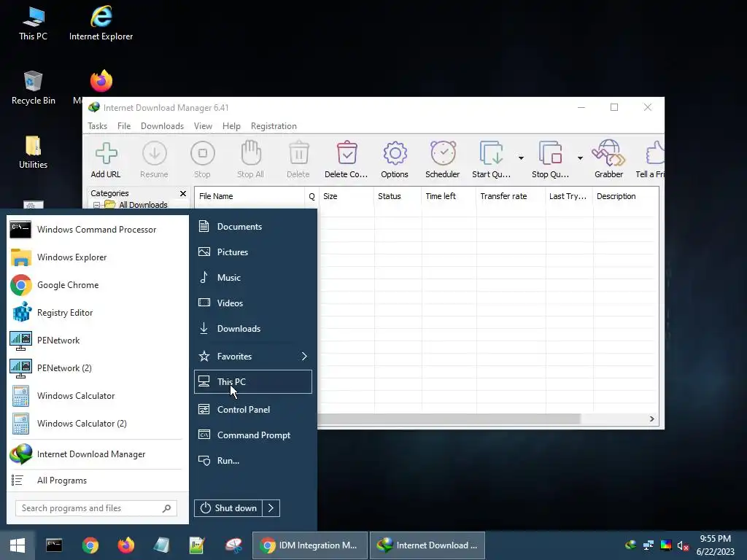Expand the Favorites submenu arrow

[x=304, y=356]
